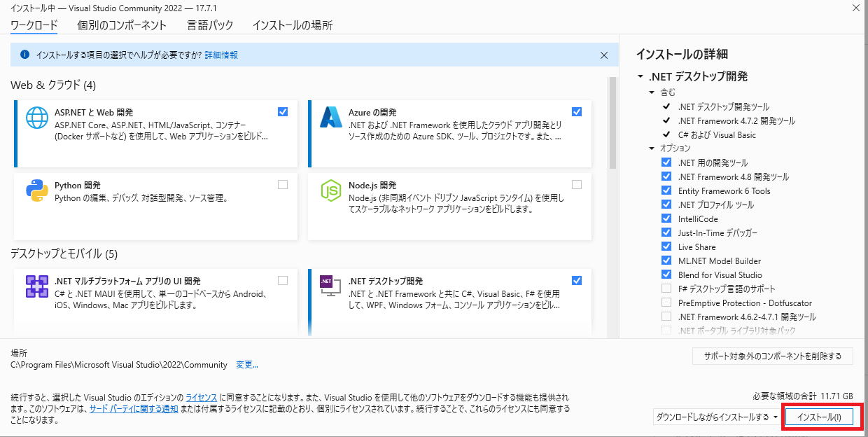The height and width of the screenshot is (437, 868).
Task: Check PreEmptive Protection - Dotfuscator option
Action: [x=666, y=303]
